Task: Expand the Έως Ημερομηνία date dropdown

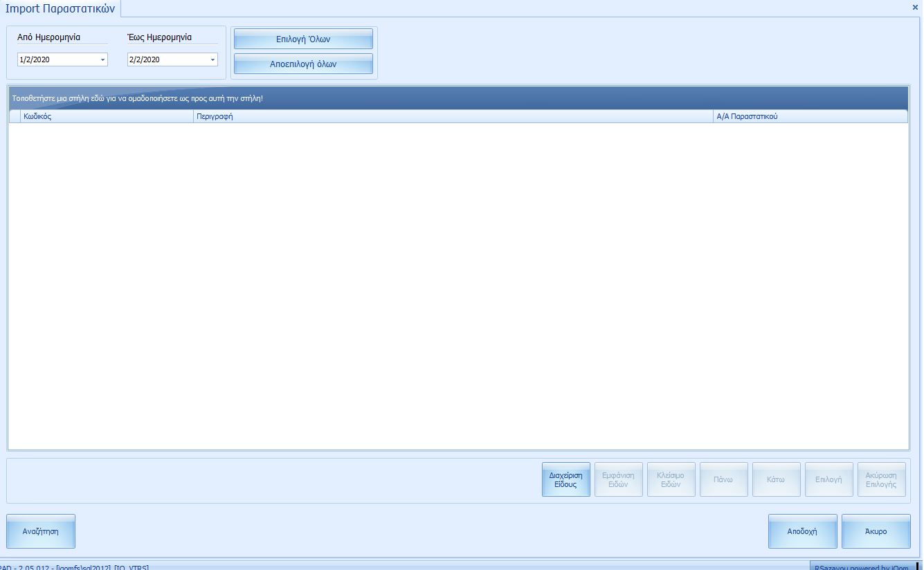Action: [212, 60]
